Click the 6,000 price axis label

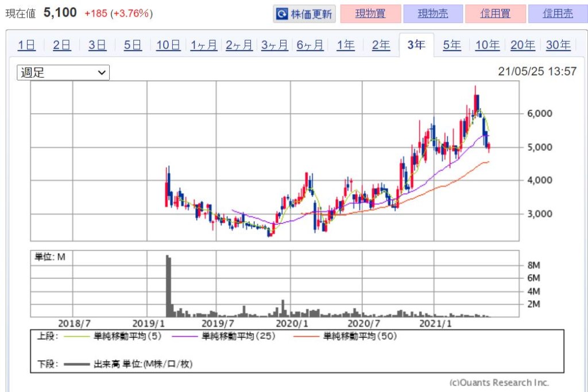(540, 114)
